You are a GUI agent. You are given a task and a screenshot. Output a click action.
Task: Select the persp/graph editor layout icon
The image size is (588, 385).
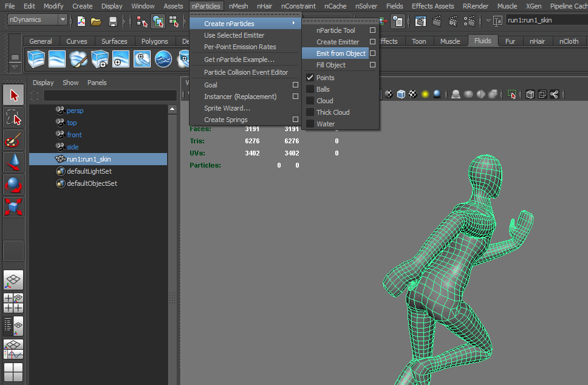point(13,349)
